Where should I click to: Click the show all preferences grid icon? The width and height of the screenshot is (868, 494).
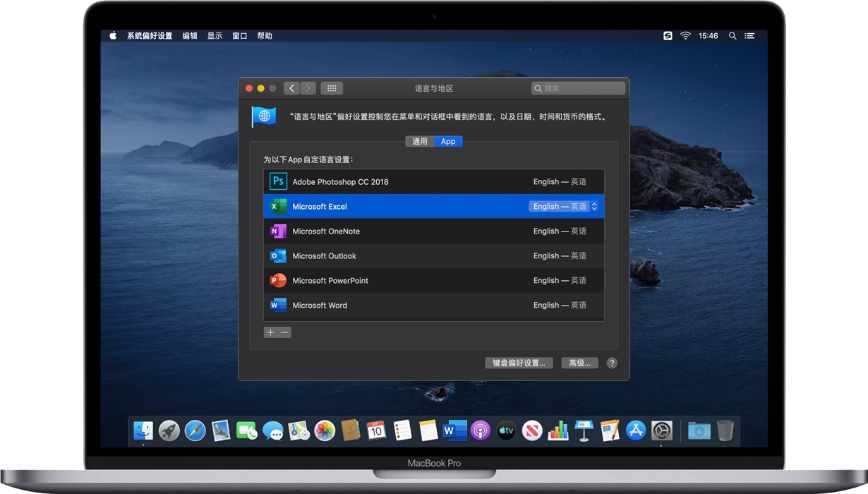tap(332, 88)
